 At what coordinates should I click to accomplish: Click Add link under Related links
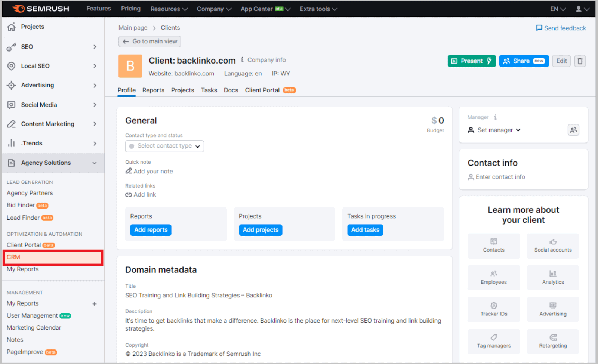[141, 194]
